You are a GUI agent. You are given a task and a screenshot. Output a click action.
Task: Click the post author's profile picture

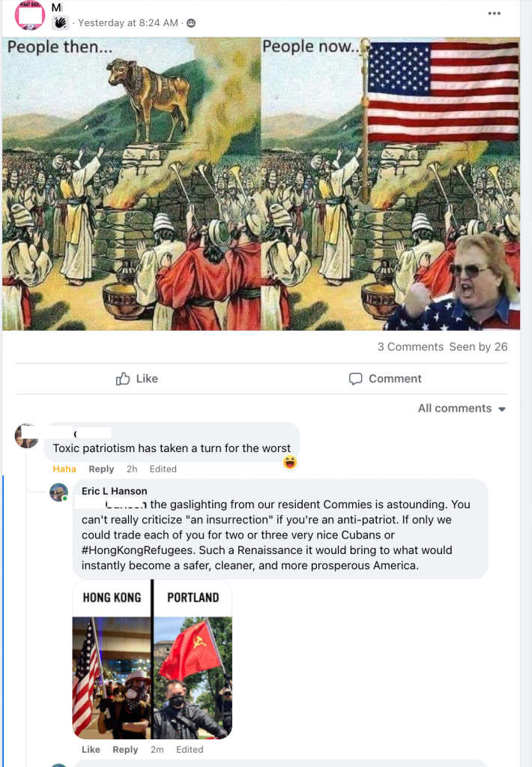click(x=30, y=16)
